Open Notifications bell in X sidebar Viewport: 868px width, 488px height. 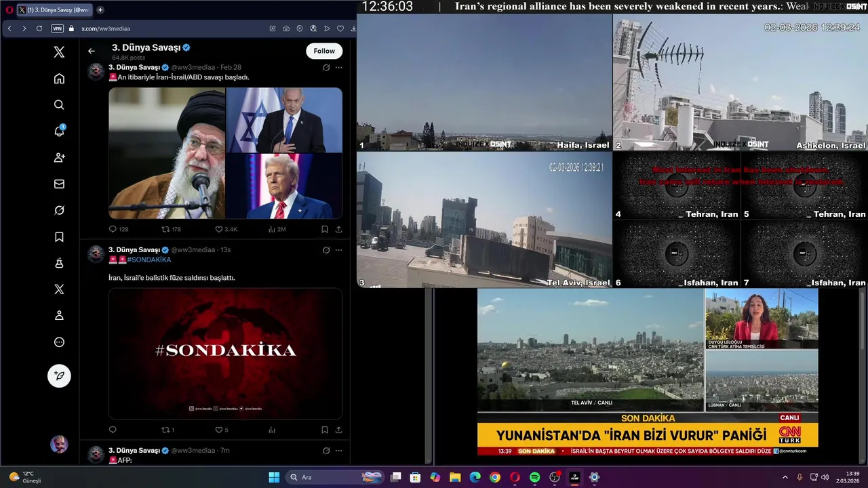[59, 131]
